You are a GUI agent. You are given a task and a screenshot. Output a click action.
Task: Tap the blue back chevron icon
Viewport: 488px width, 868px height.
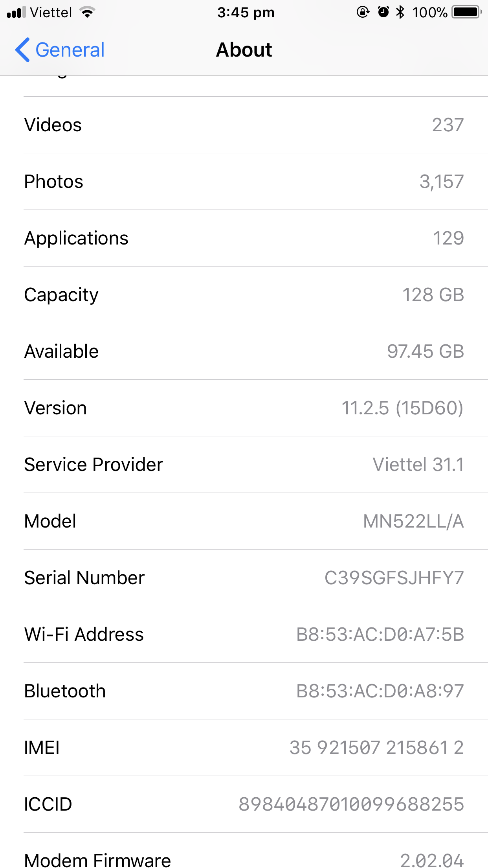[x=23, y=50]
